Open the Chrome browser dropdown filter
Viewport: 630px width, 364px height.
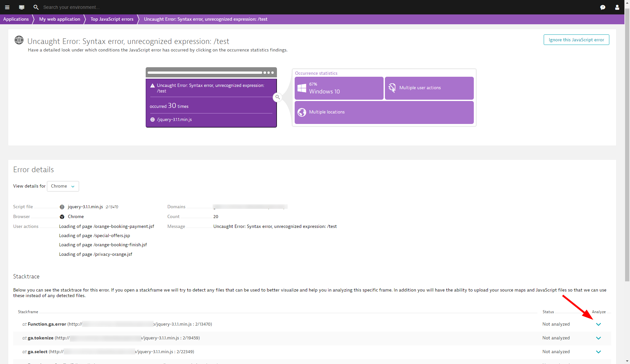click(x=63, y=186)
